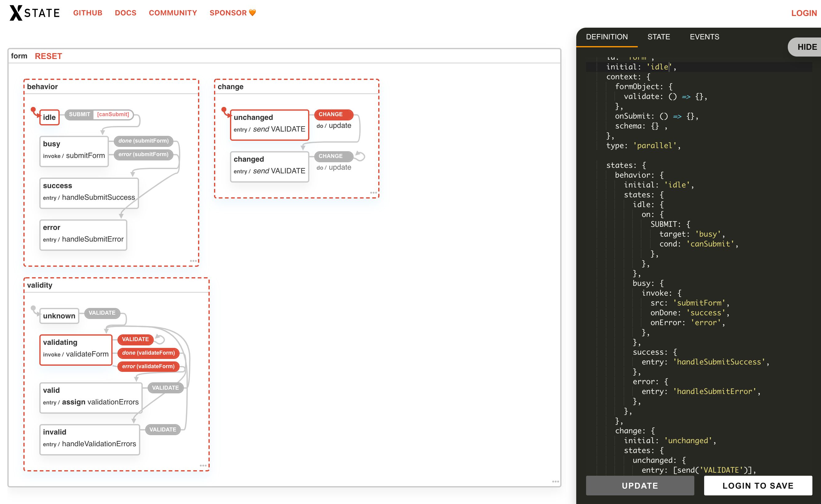Click the self-loop arrow on validating VALIDATE
The width and height of the screenshot is (821, 504).
coord(160,339)
